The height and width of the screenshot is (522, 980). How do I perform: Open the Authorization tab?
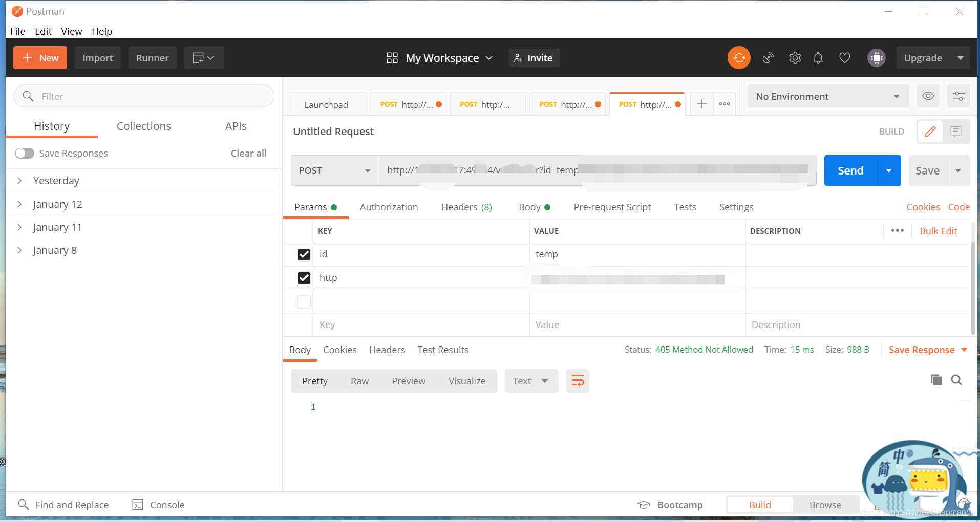point(389,207)
